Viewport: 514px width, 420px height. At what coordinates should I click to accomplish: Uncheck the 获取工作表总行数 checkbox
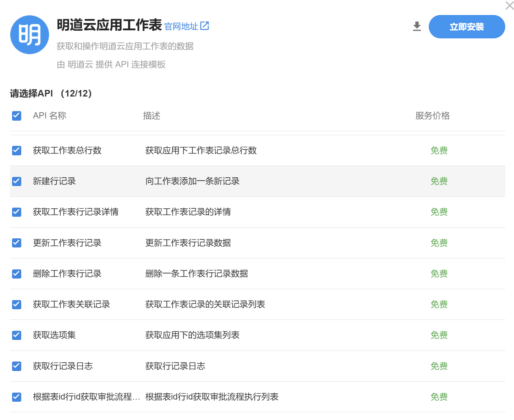point(17,150)
